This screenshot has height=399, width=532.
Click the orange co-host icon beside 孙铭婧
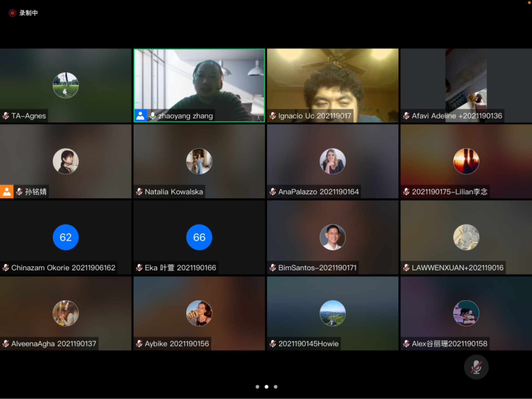tap(7, 192)
